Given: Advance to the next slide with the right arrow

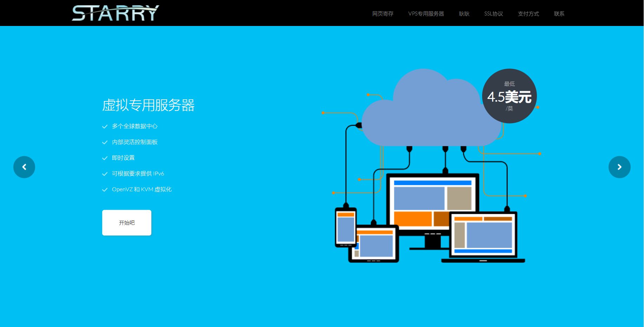Looking at the screenshot, I should (619, 167).
